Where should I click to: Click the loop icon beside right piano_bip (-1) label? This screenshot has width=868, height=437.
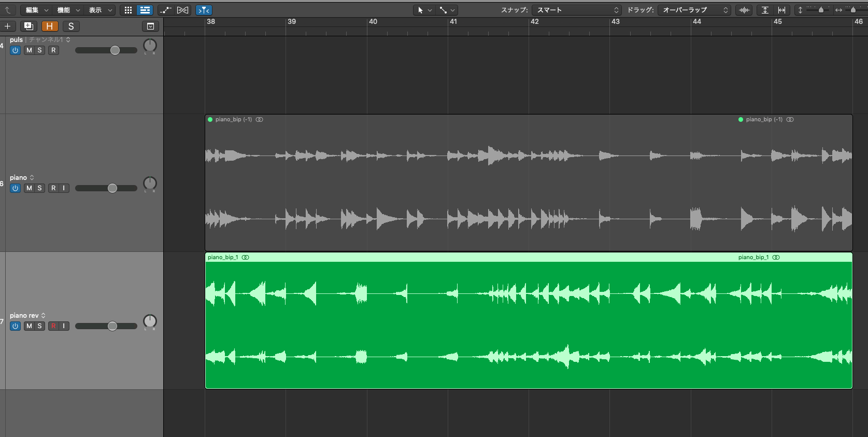790,119
